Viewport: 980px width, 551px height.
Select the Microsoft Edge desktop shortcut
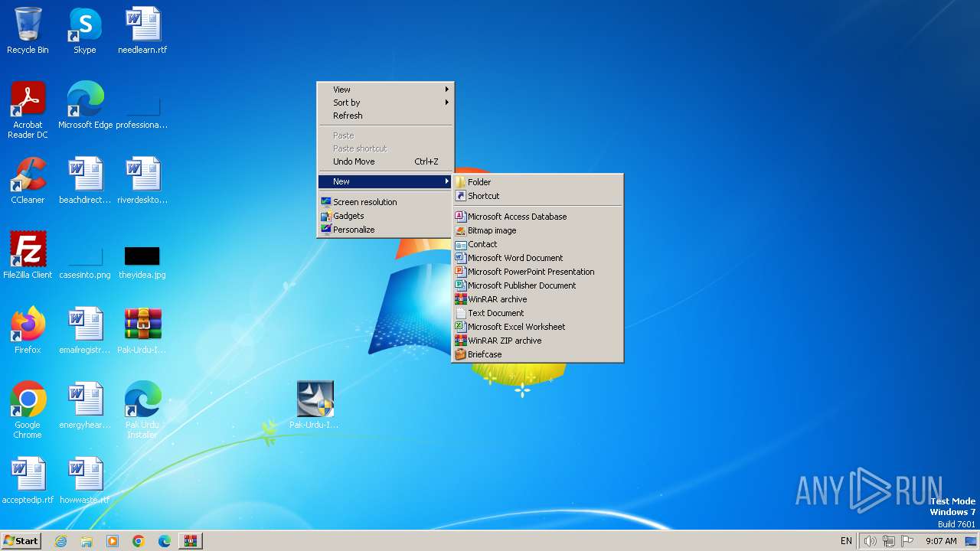point(85,106)
